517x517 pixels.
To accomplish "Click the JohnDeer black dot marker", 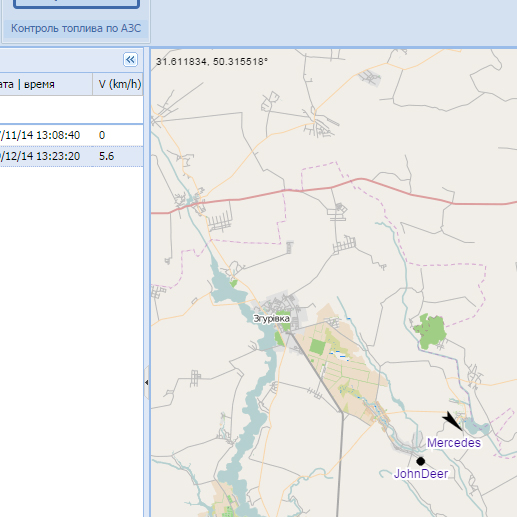I will tap(421, 461).
